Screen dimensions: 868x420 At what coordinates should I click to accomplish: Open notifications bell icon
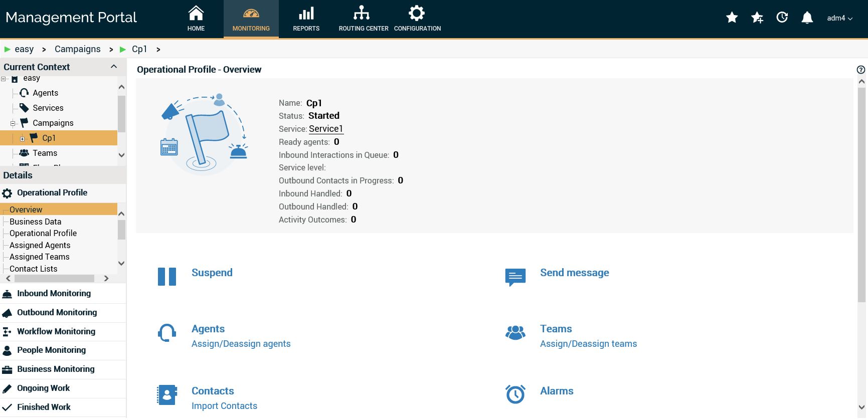pyautogui.click(x=807, y=18)
